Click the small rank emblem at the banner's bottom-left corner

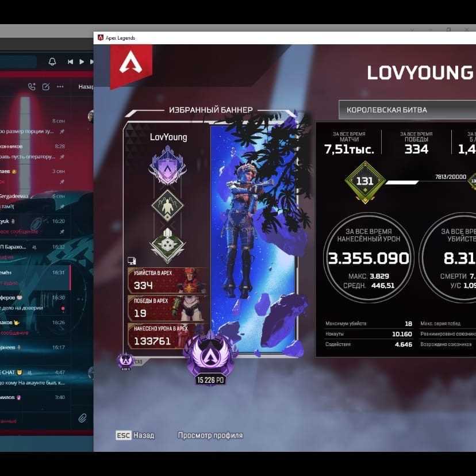click(125, 362)
